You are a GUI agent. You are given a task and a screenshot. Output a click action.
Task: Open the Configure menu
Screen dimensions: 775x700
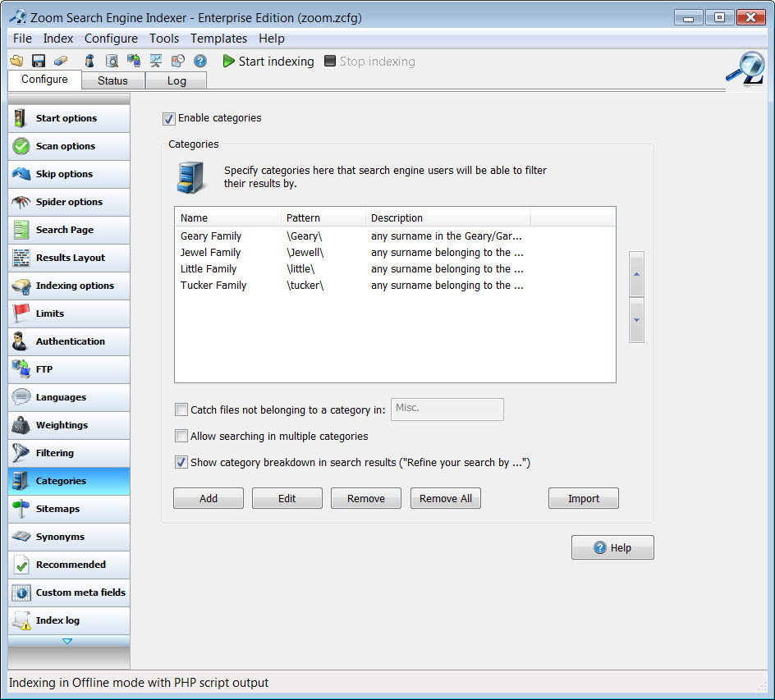pos(111,39)
